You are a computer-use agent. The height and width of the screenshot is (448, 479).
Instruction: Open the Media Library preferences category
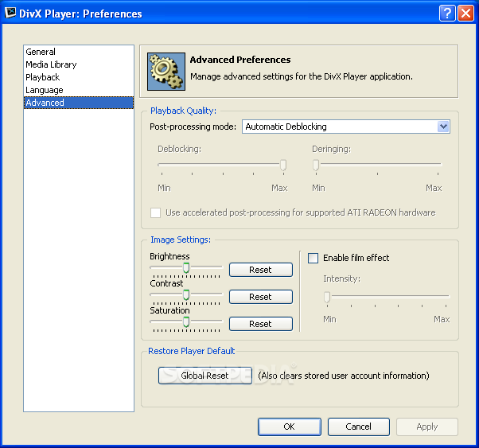click(79, 64)
